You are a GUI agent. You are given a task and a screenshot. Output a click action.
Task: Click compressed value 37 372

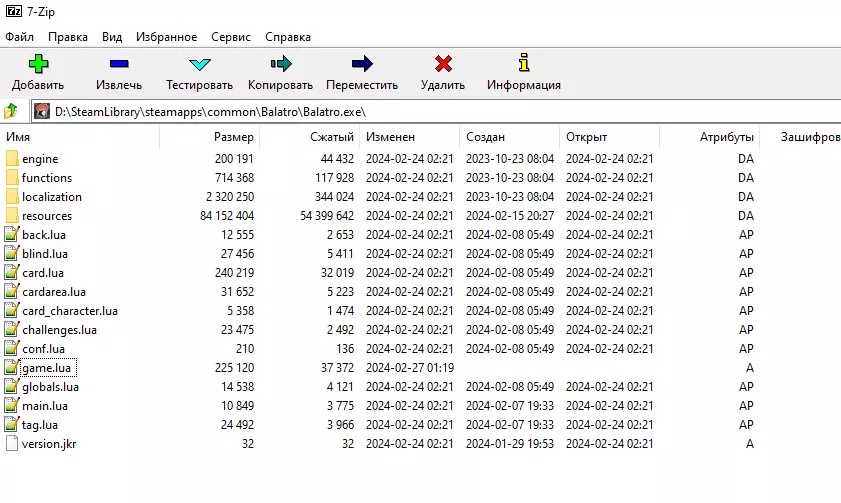[337, 368]
